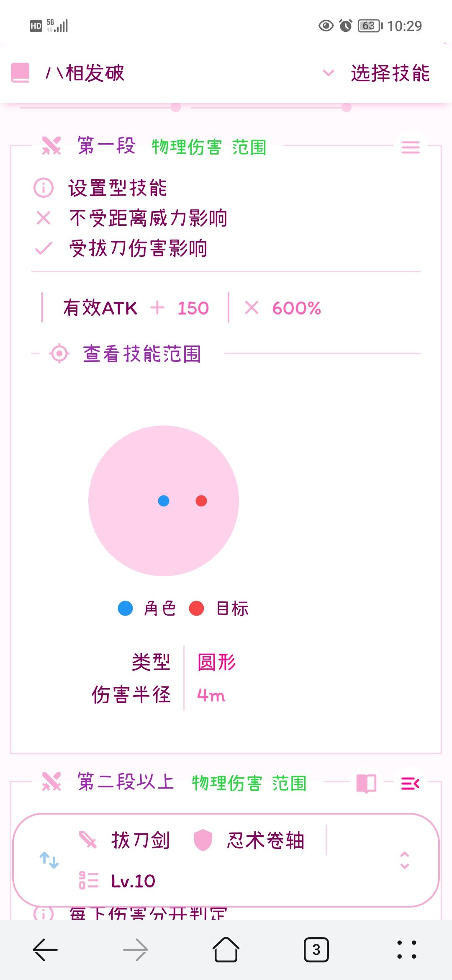This screenshot has height=980, width=452.
Task: Click the crossed swords icon for 第一段
Action: coord(51,146)
